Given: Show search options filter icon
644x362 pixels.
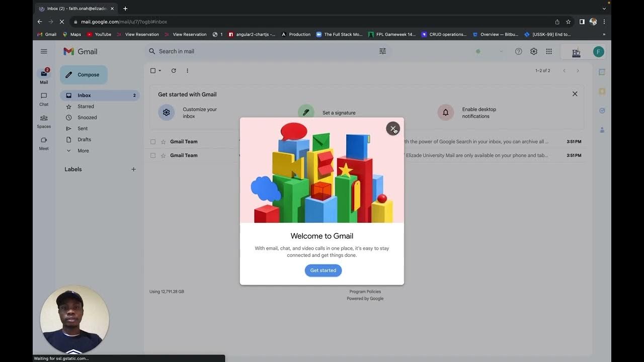Looking at the screenshot, I should coord(382,51).
